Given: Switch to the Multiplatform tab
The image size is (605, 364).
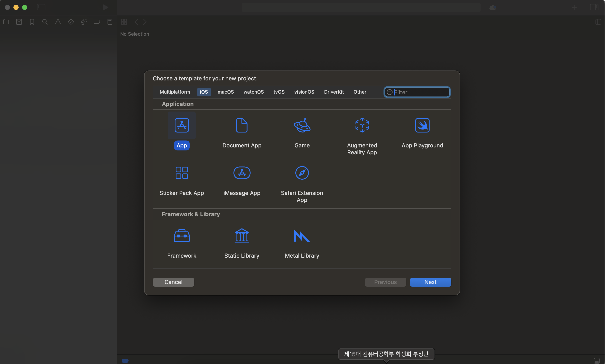Looking at the screenshot, I should click(175, 92).
